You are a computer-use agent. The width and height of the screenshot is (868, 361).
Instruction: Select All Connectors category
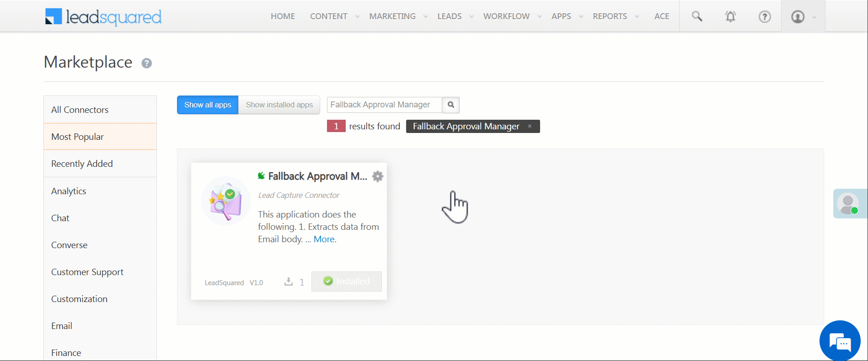pyautogui.click(x=100, y=110)
